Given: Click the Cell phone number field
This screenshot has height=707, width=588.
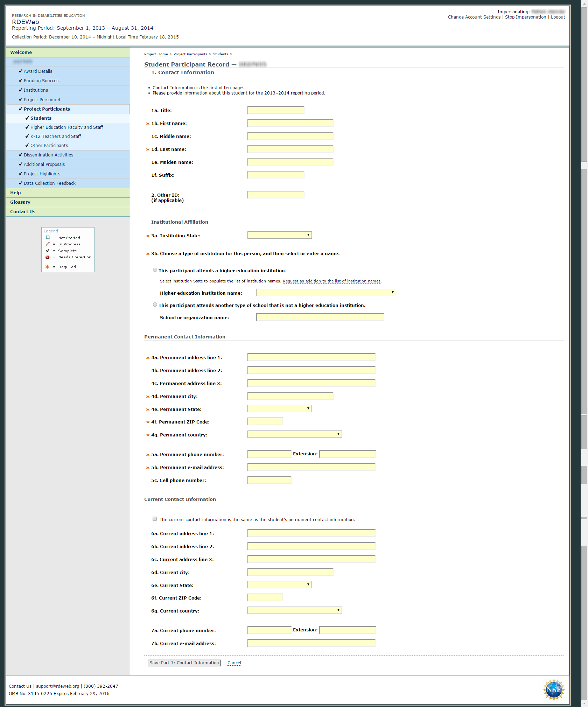Looking at the screenshot, I should point(269,480).
